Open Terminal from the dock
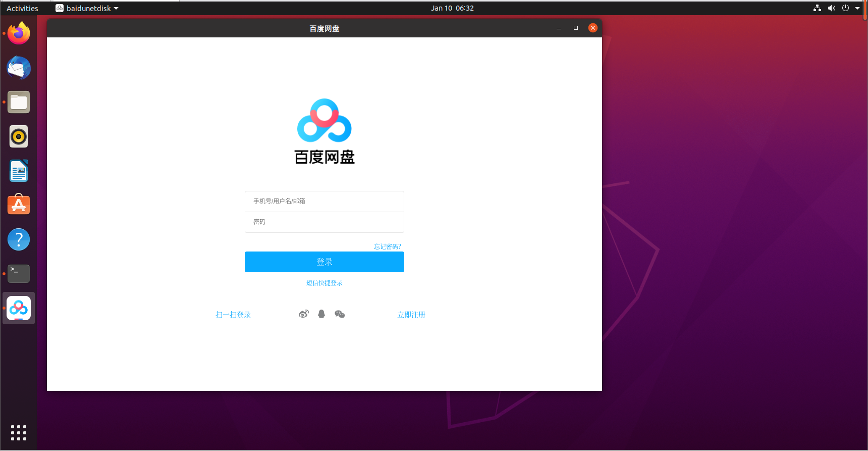868x451 pixels. click(19, 274)
